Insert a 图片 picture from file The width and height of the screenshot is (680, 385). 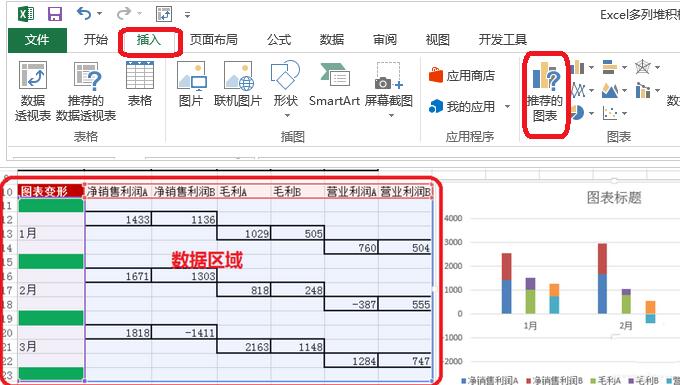pyautogui.click(x=191, y=84)
